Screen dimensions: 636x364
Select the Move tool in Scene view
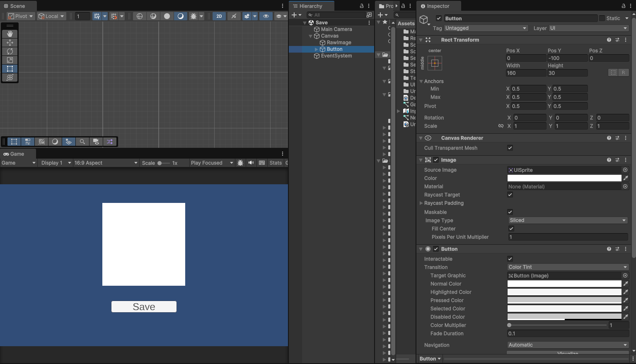10,43
